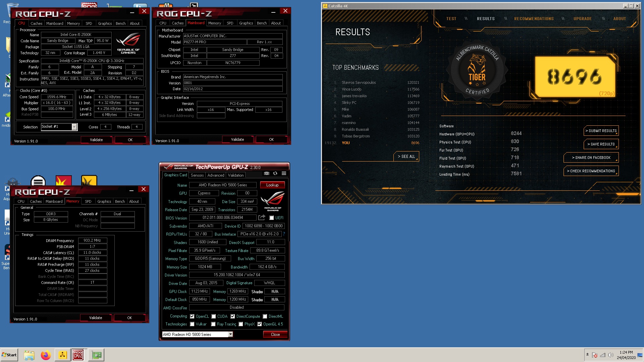Open the GPU-Z hamburger menu icon
The height and width of the screenshot is (362, 644).
(x=284, y=173)
